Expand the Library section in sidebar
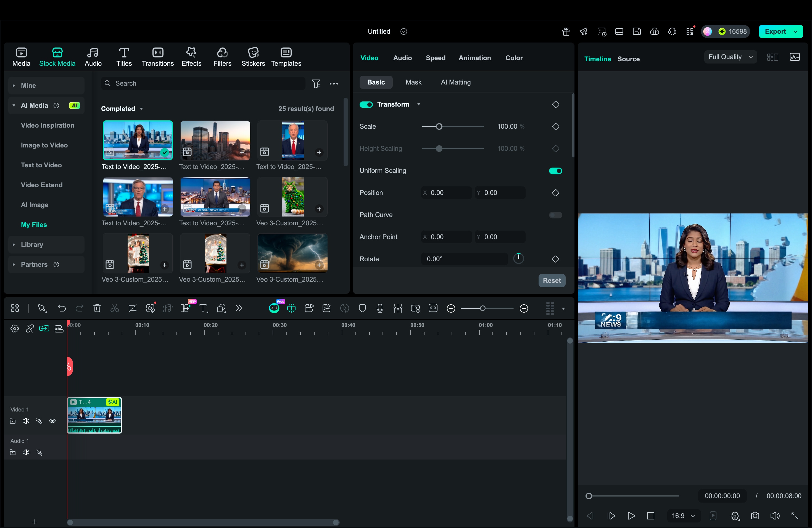The height and width of the screenshot is (528, 812). point(32,245)
